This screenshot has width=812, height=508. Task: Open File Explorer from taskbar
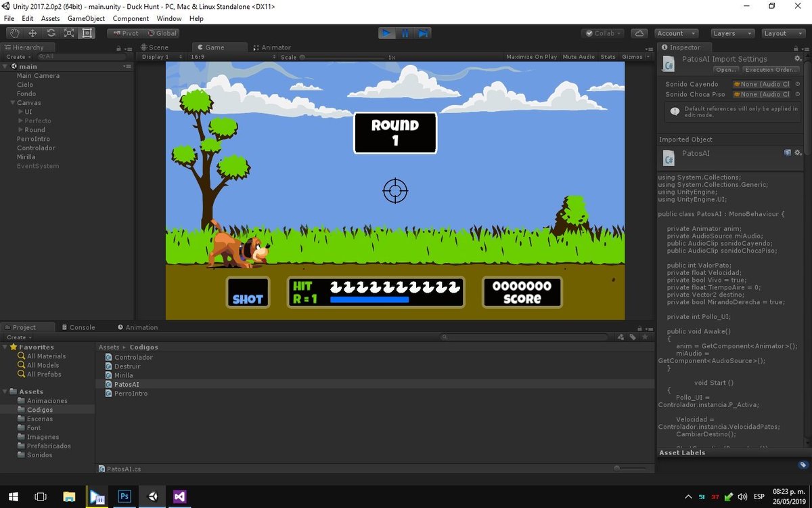[x=69, y=496]
